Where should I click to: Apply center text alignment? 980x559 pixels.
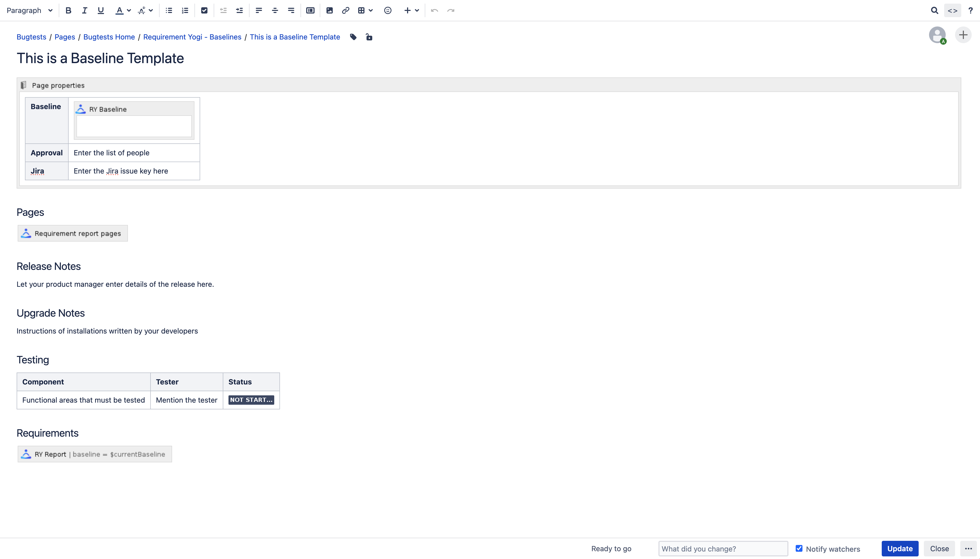[275, 10]
